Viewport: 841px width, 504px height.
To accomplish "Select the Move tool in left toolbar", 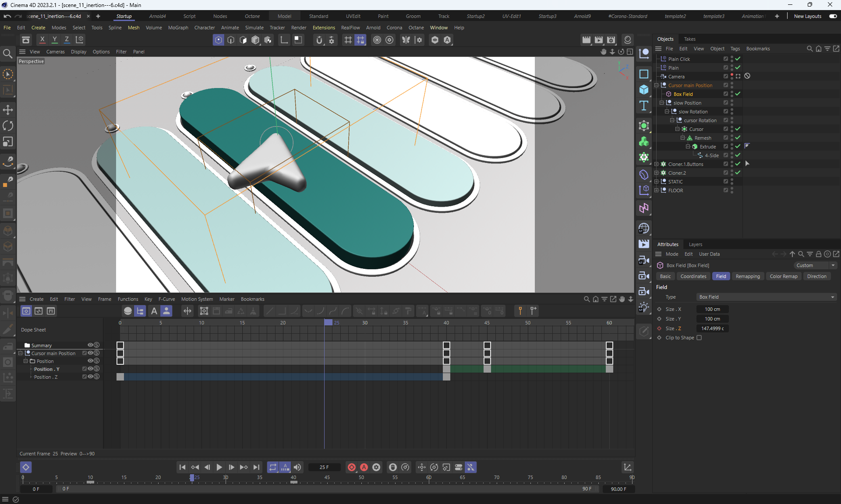I will coord(8,110).
